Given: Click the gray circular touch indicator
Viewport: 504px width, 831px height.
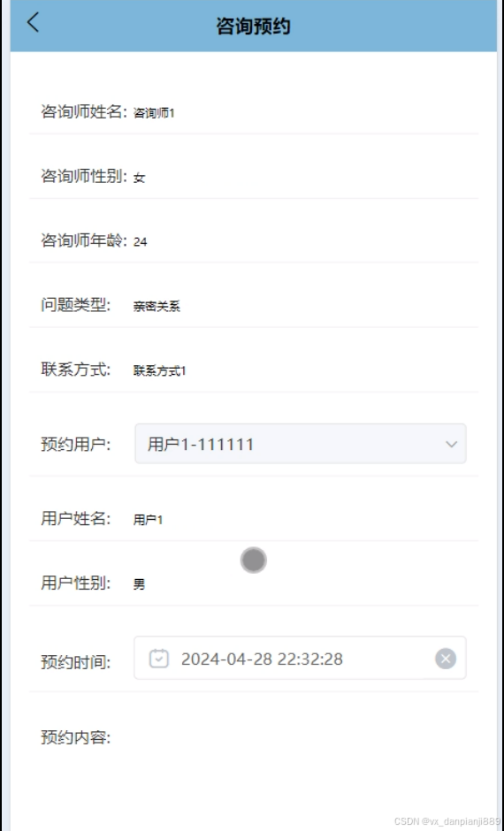Looking at the screenshot, I should 253,560.
